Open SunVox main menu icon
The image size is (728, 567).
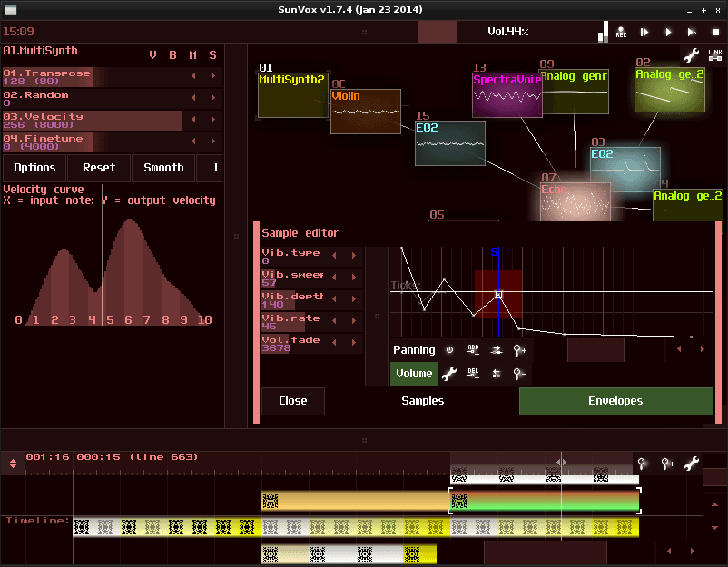point(10,9)
